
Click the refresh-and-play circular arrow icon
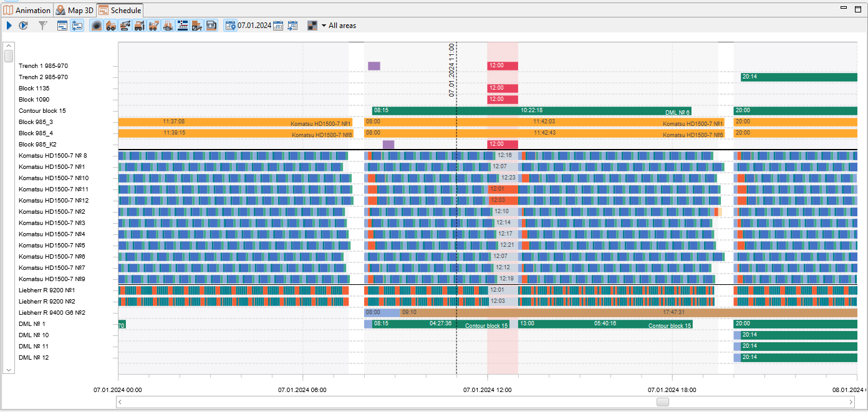[24, 26]
